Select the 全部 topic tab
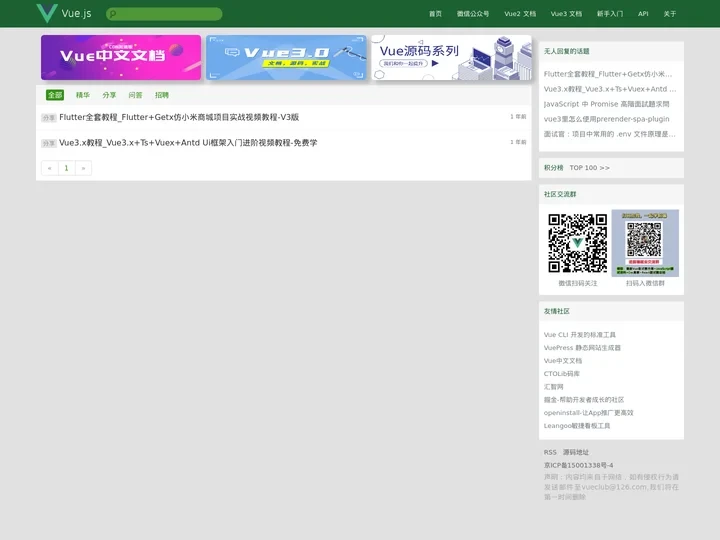This screenshot has height=540, width=720. [55, 95]
